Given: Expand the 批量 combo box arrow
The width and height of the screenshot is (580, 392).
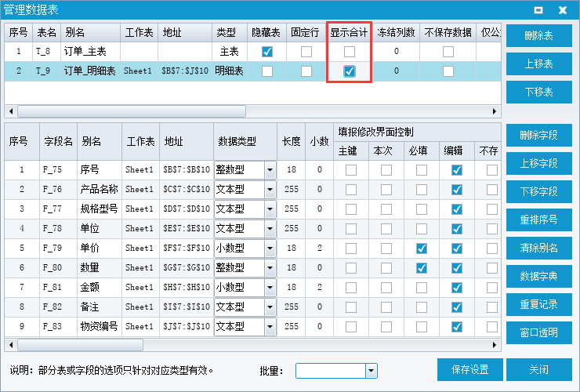Looking at the screenshot, I should (371, 371).
